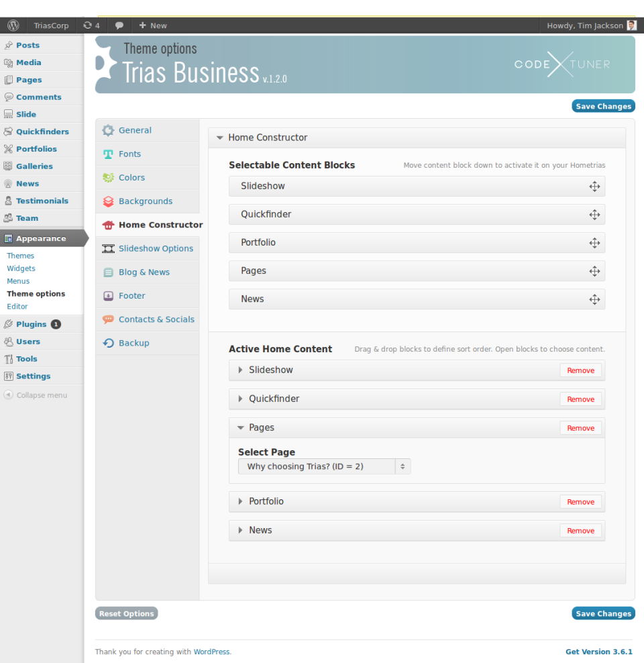Click the Users sidebar icon
644x663 pixels.
8,342
